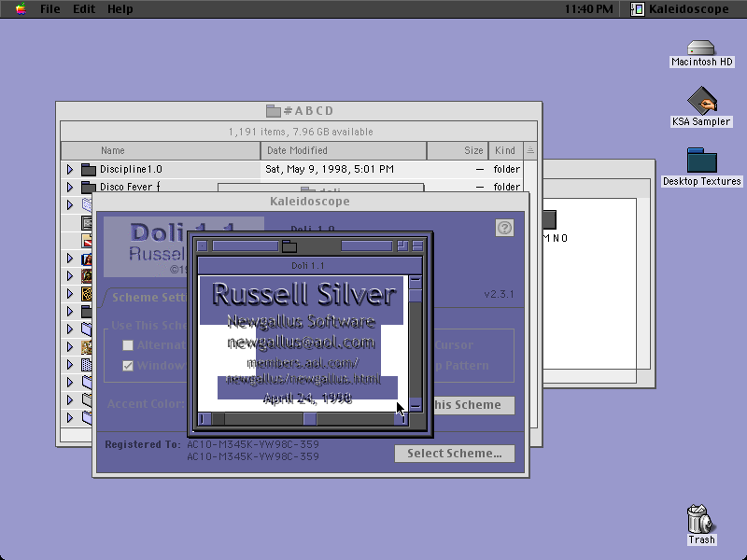This screenshot has height=560, width=747.
Task: Click the first AC10-M345K-YW98C-359 registration line
Action: 253,444
